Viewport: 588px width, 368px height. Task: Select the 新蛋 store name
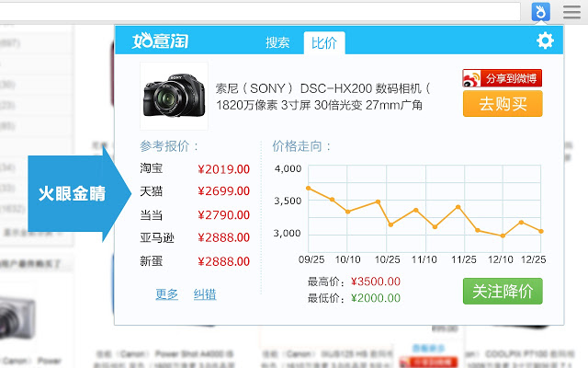click(x=151, y=261)
